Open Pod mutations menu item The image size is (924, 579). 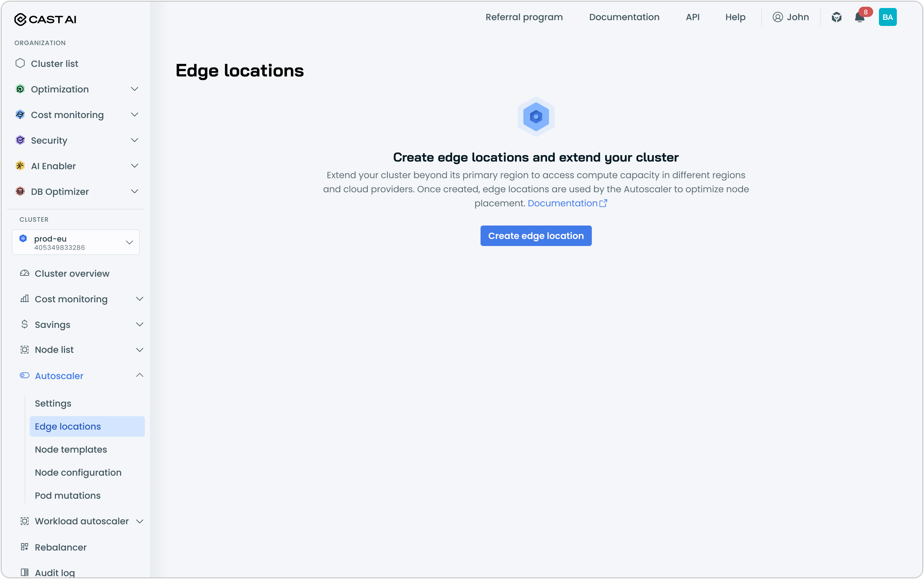[68, 495]
